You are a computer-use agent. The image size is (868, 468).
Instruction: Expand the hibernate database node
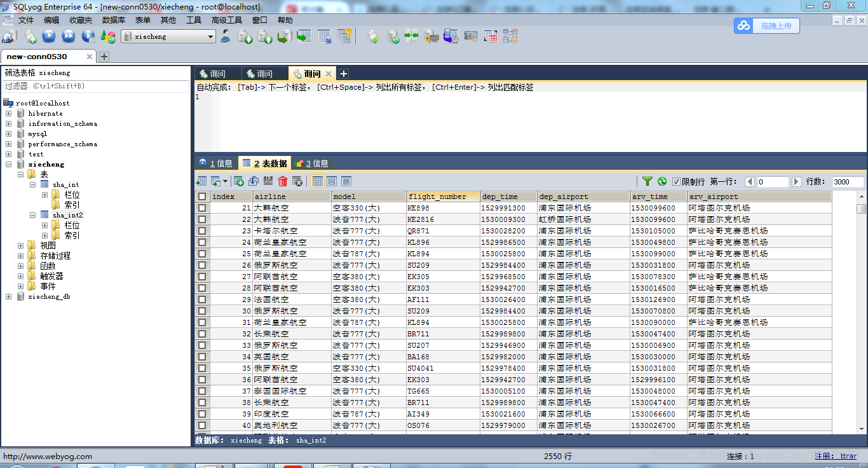coord(8,113)
